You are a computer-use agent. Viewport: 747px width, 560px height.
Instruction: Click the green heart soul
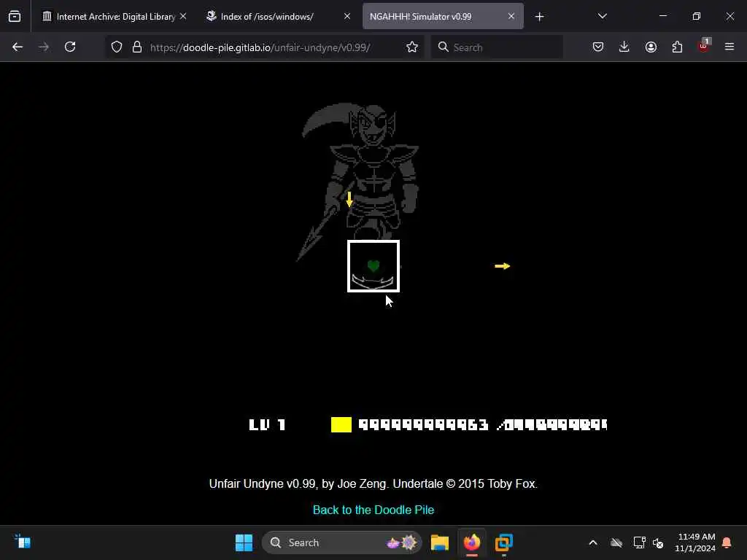coord(373,266)
